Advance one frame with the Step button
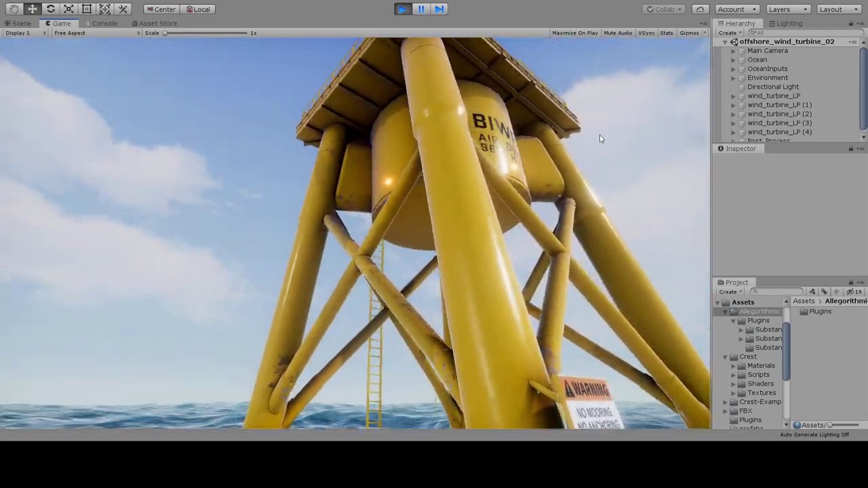868x488 pixels. click(439, 9)
